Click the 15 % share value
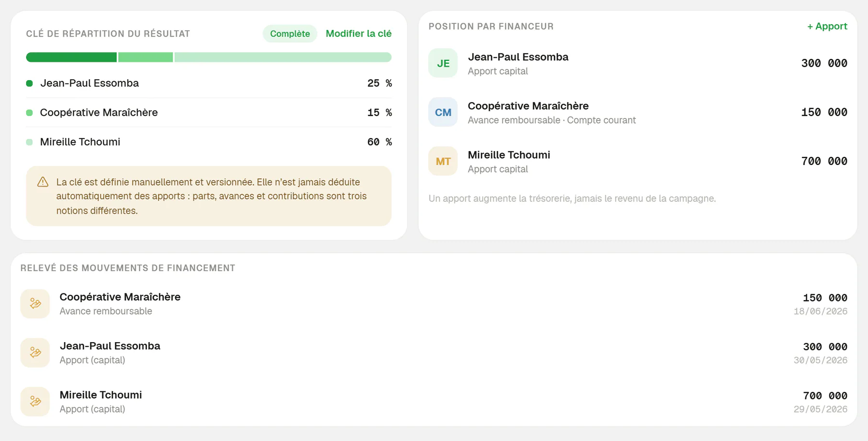This screenshot has width=868, height=441. pyautogui.click(x=380, y=112)
